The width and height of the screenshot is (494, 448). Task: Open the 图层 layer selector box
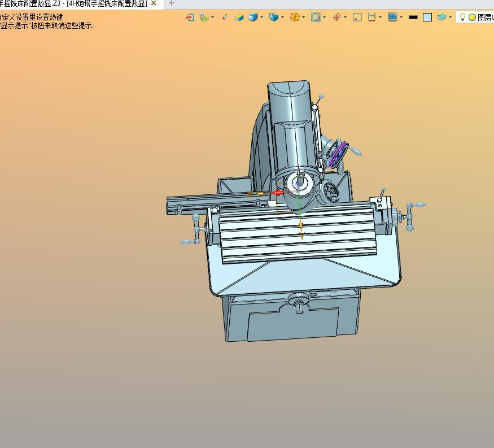(x=476, y=17)
